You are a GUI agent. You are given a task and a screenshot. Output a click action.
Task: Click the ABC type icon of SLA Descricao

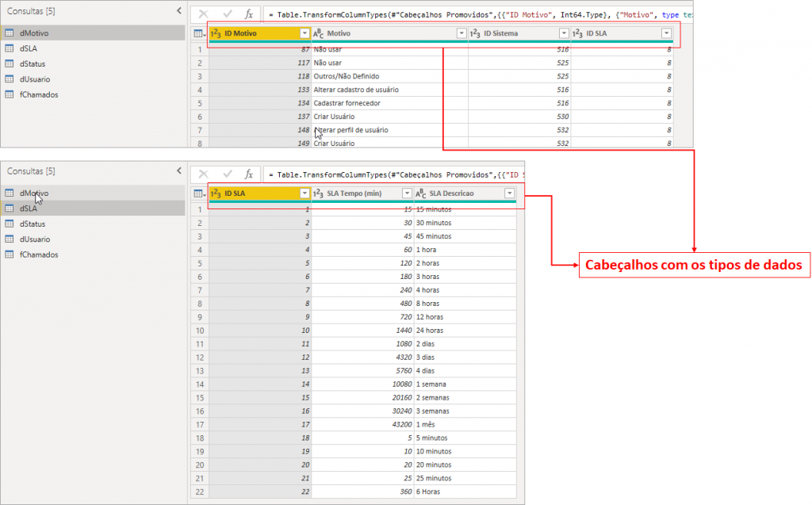coord(421,193)
